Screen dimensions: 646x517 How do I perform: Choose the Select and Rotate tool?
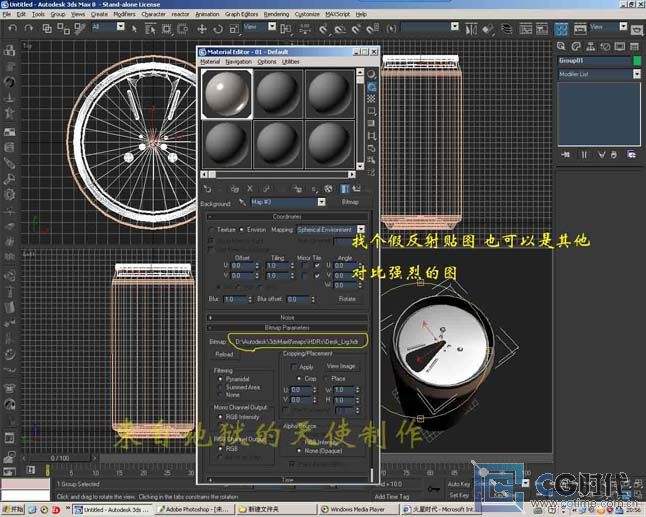218,29
